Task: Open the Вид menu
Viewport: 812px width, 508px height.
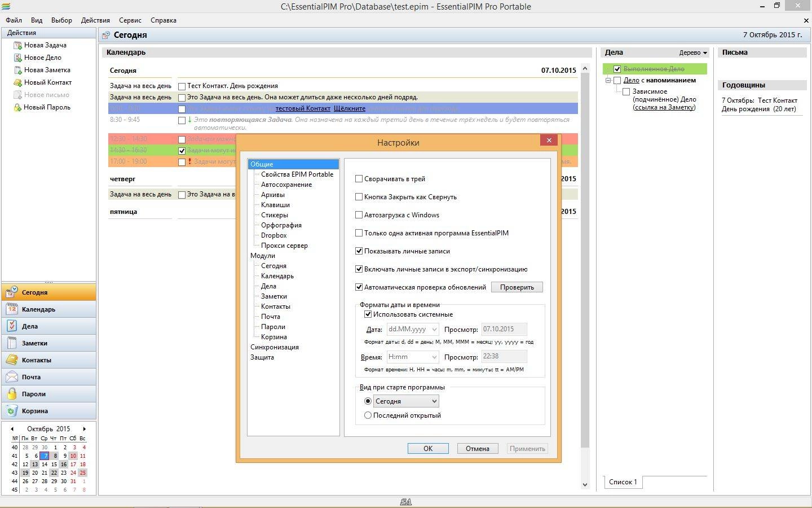Action: coord(37,20)
